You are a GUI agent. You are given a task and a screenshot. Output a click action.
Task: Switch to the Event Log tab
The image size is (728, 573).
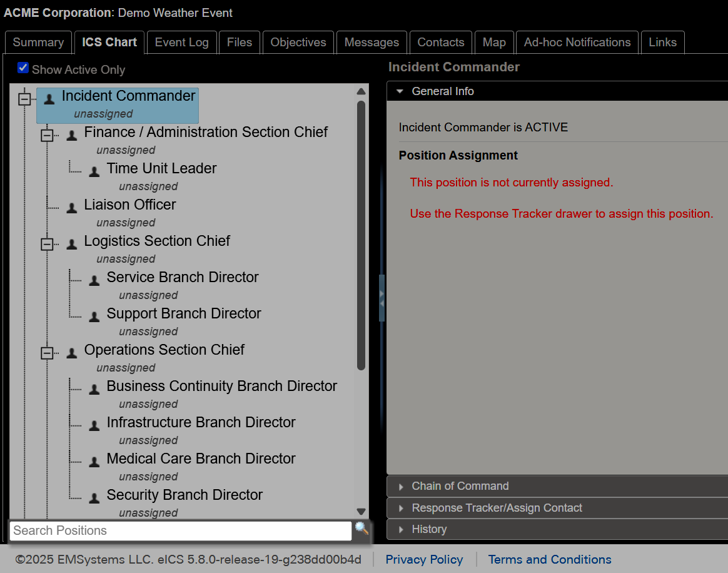tap(181, 42)
